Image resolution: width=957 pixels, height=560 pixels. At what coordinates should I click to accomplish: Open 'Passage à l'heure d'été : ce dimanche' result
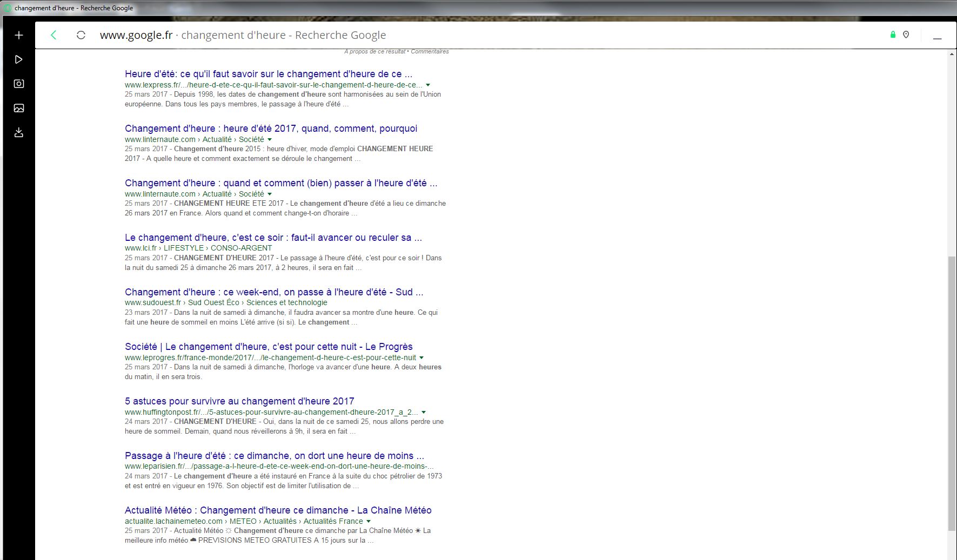(275, 456)
